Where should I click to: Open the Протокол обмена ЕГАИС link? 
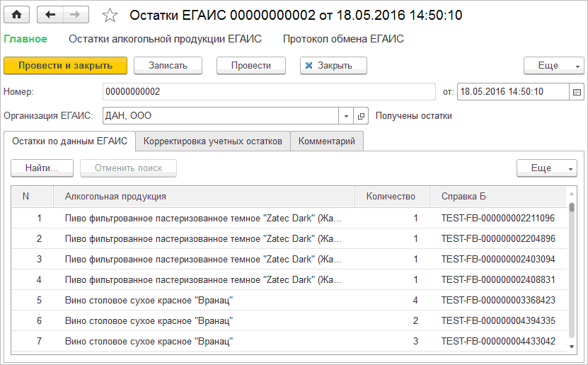343,40
